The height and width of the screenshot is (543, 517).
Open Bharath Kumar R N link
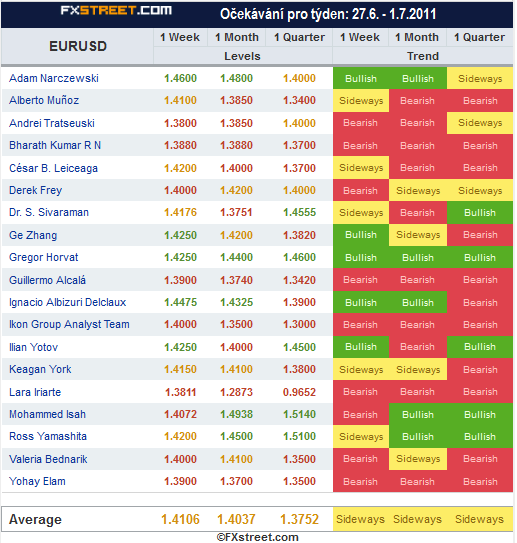tap(55, 145)
